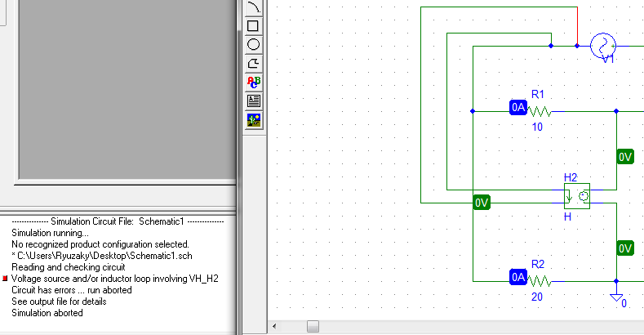This screenshot has height=335, width=644.
Task: Click the horizontal scrollbar left arrow
Action: [275, 327]
